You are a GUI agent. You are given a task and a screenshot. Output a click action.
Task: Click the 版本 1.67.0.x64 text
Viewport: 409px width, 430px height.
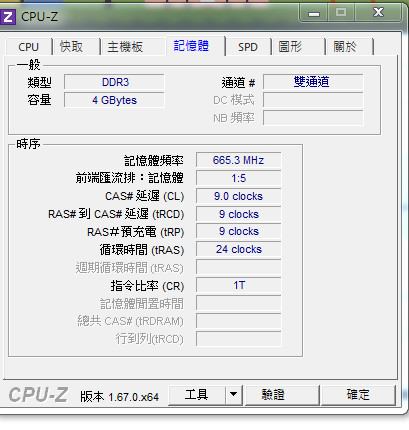click(x=119, y=397)
